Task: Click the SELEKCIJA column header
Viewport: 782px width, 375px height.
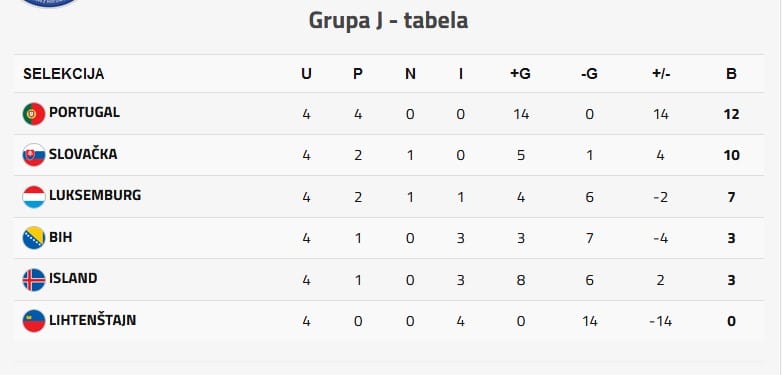Action: (63, 74)
